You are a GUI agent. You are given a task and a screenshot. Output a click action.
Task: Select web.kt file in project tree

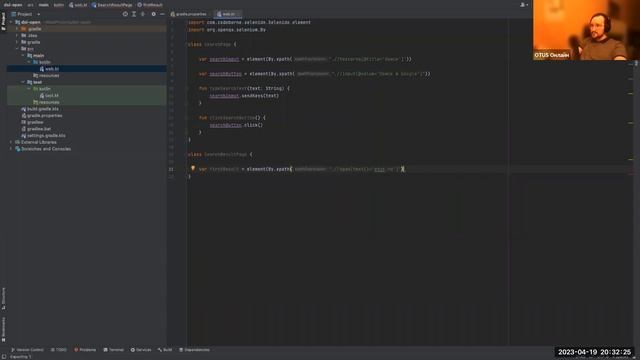(x=49, y=69)
